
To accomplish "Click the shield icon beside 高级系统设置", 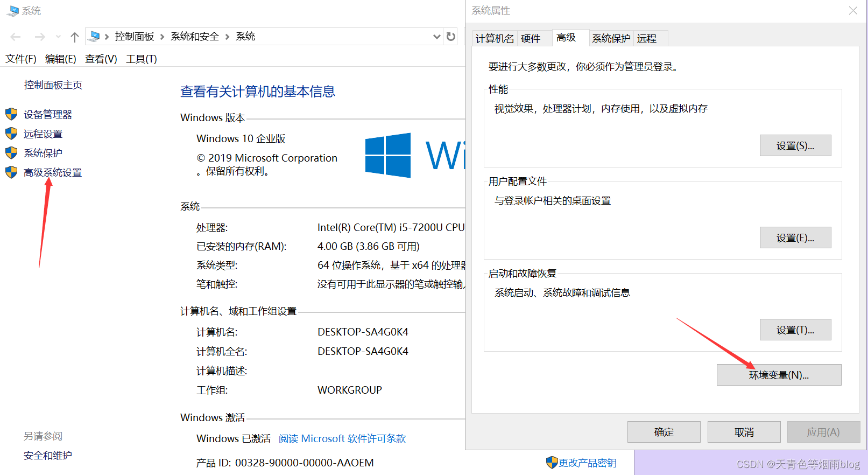I will 11,172.
